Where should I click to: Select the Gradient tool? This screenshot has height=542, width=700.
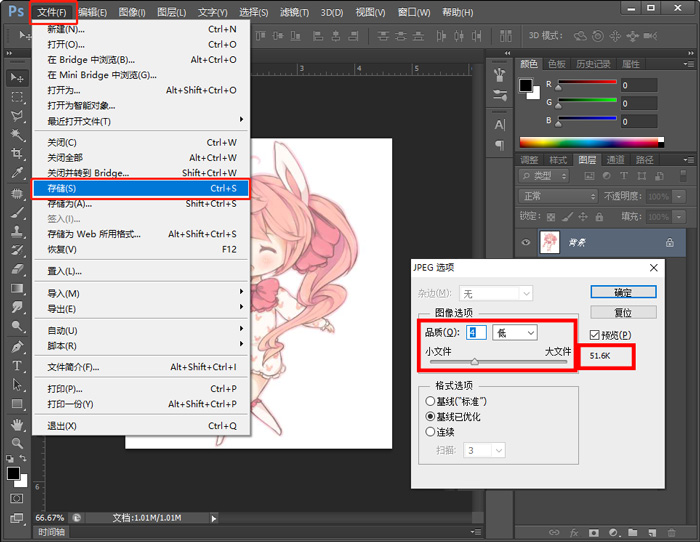point(17,288)
